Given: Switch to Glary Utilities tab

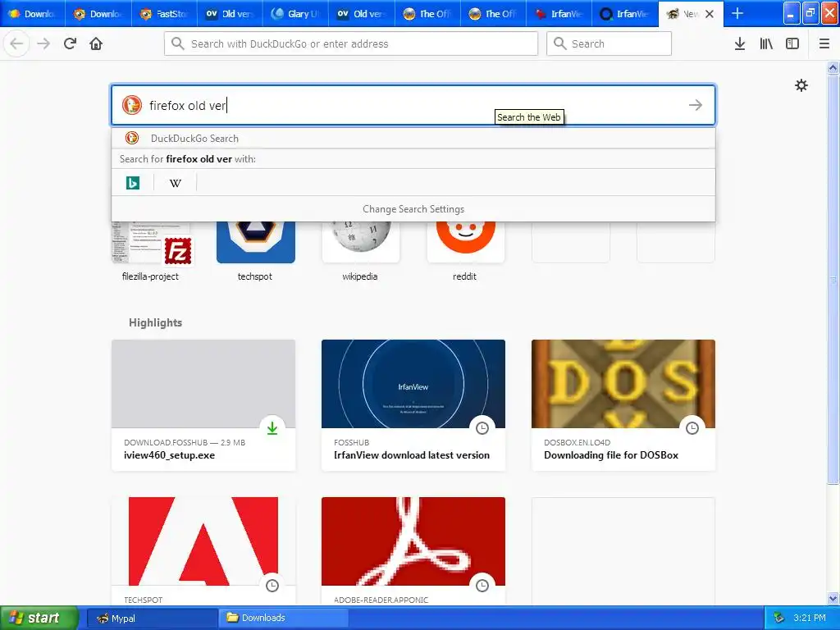Looking at the screenshot, I should coord(295,14).
